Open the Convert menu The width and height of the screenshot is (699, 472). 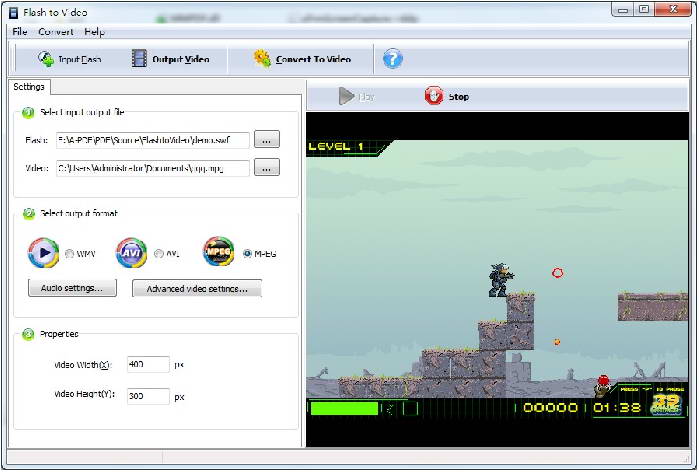click(56, 32)
